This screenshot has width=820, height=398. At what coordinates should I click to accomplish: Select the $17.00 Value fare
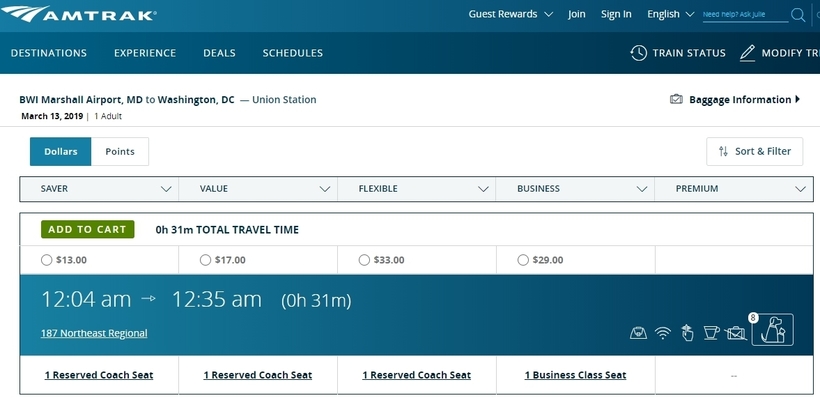[x=206, y=260]
